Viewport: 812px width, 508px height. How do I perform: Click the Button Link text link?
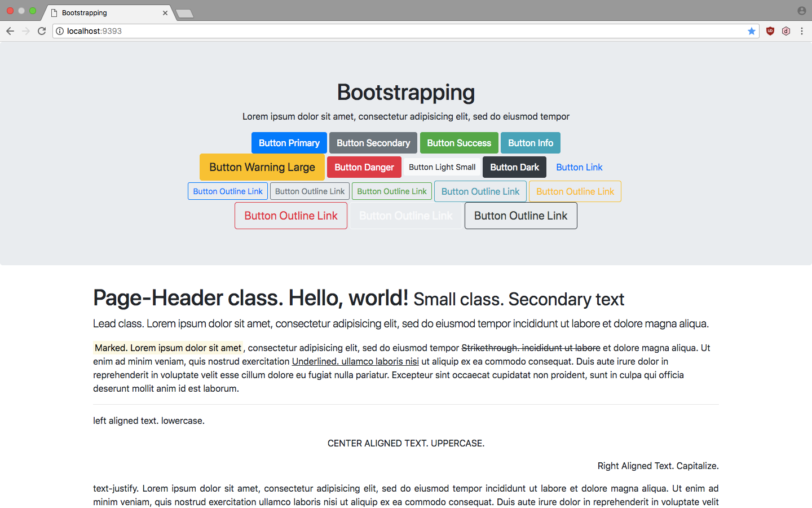(579, 167)
